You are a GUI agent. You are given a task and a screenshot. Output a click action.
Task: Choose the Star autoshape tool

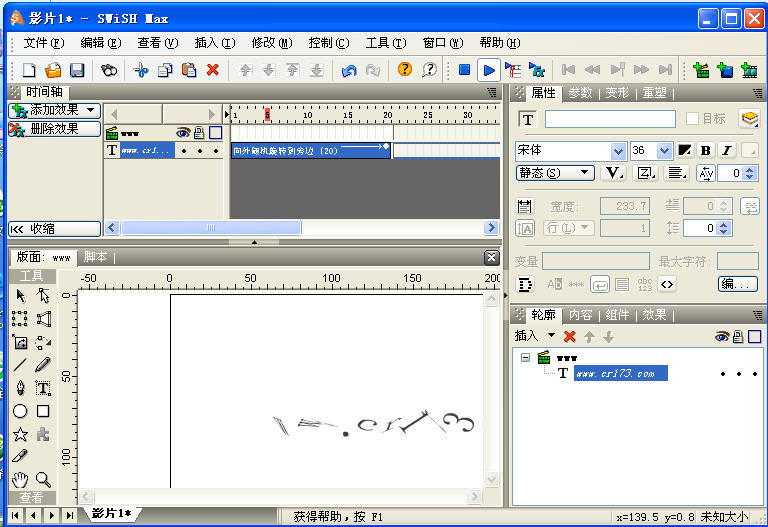(20, 434)
